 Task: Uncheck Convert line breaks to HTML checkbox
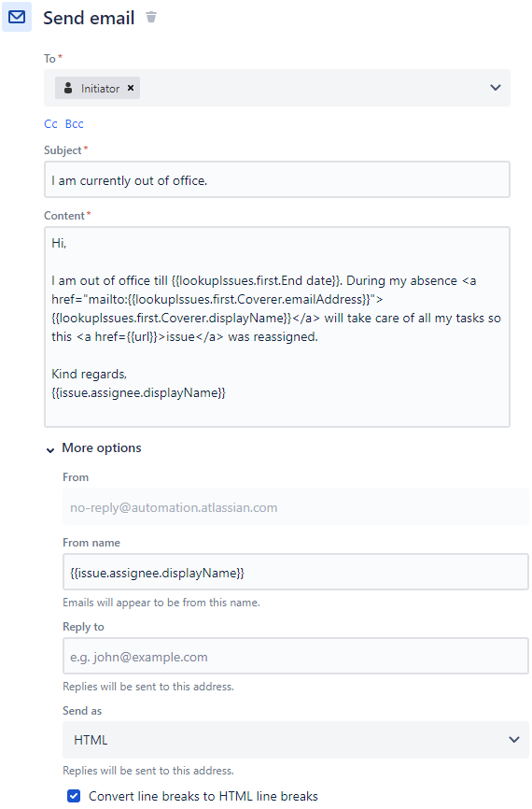tap(74, 796)
